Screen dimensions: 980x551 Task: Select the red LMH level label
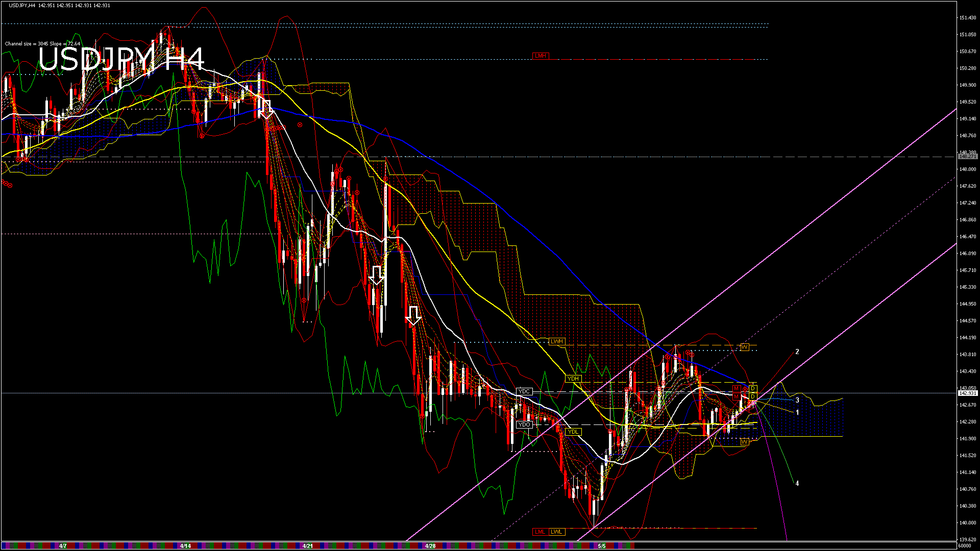point(541,56)
